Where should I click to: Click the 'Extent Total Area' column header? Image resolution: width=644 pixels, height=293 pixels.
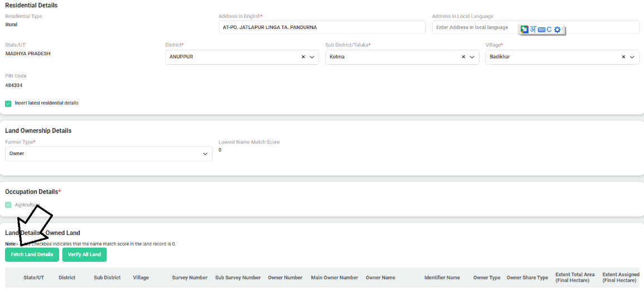point(575,277)
